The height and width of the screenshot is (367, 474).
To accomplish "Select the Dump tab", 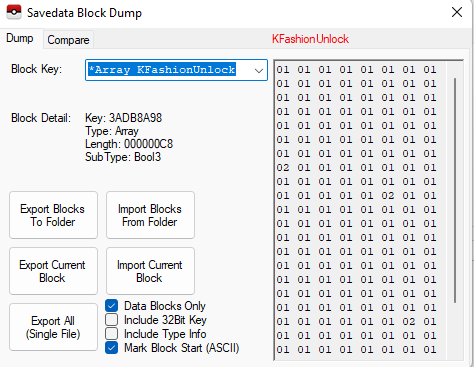I will pyautogui.click(x=20, y=38).
